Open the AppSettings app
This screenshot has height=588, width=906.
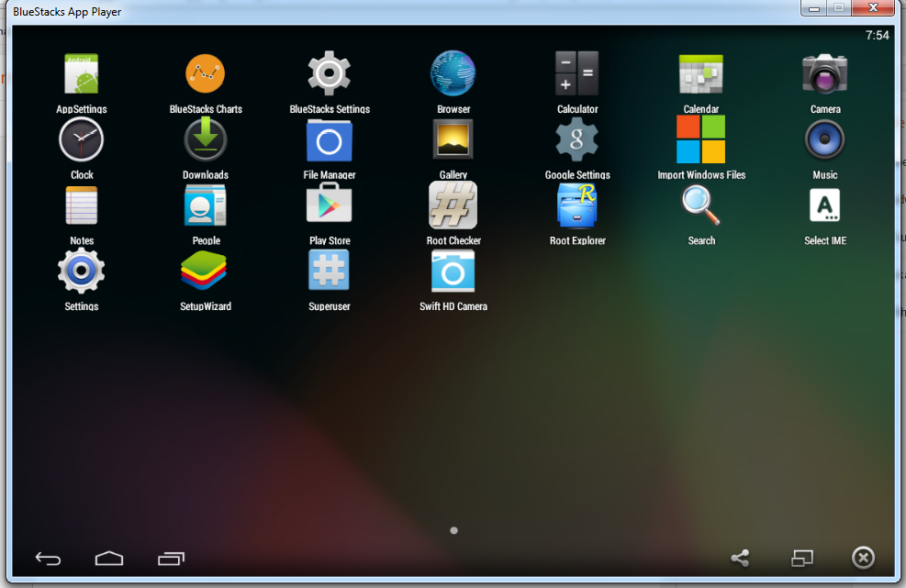82,74
